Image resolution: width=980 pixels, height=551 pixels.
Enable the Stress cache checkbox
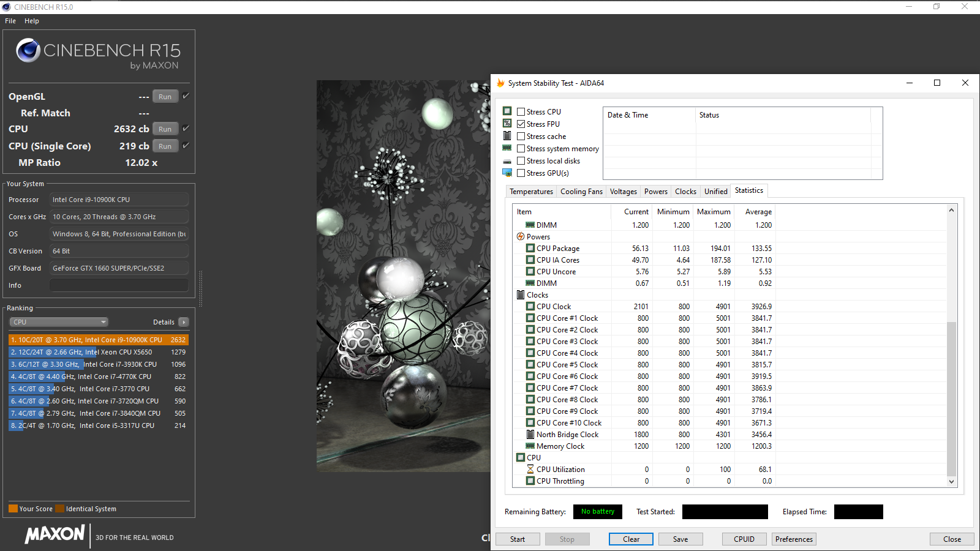[x=521, y=136]
